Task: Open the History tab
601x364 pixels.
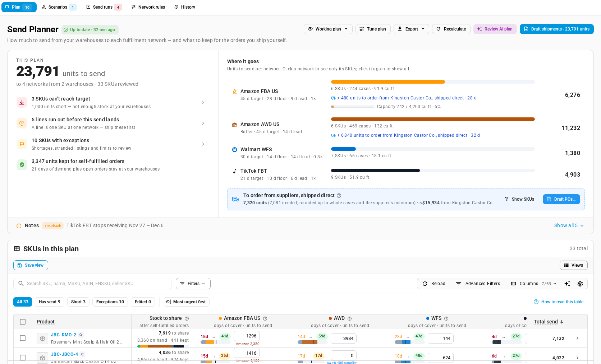Action: click(x=185, y=7)
